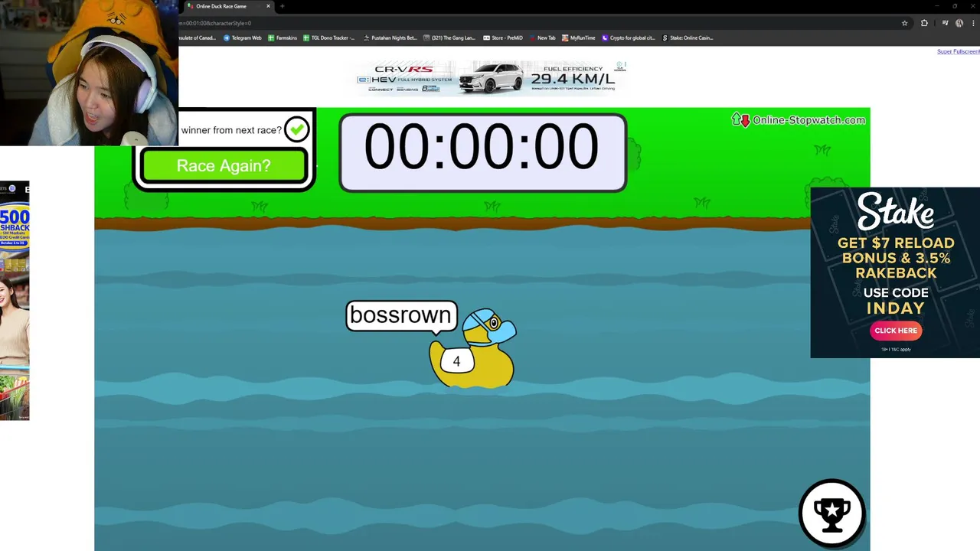Open the browser extensions puzzle icon
The image size is (980, 551).
point(924,23)
